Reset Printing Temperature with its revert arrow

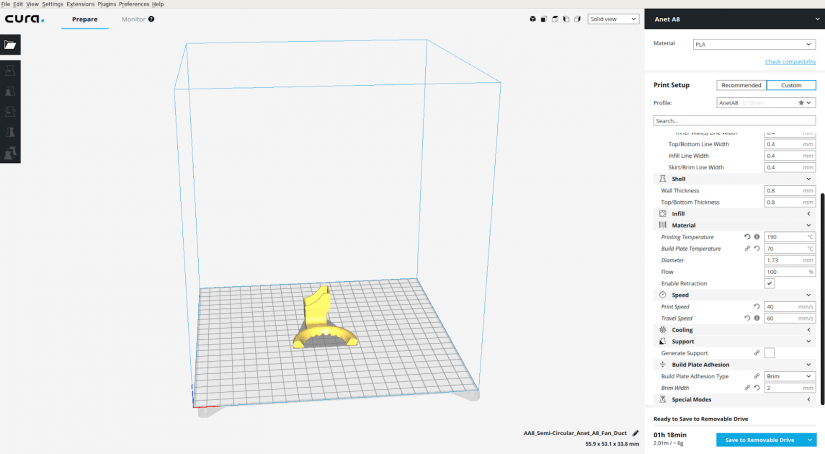pyautogui.click(x=747, y=237)
